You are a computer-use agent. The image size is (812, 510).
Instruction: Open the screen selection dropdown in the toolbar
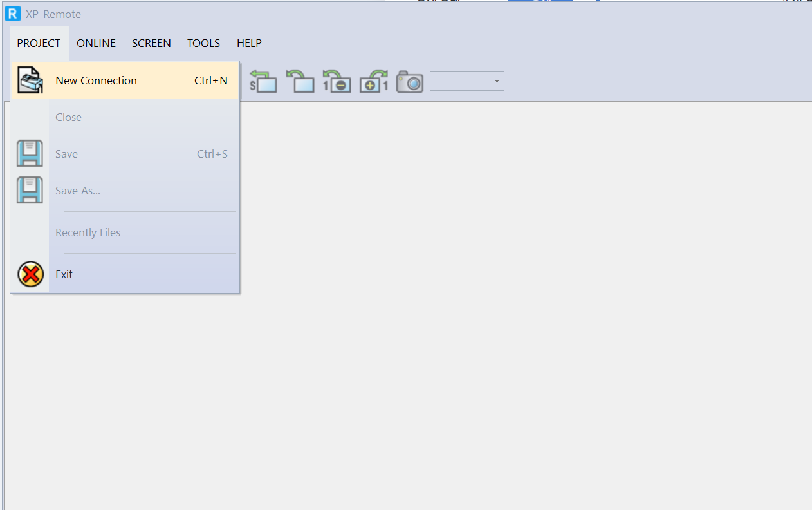click(496, 80)
